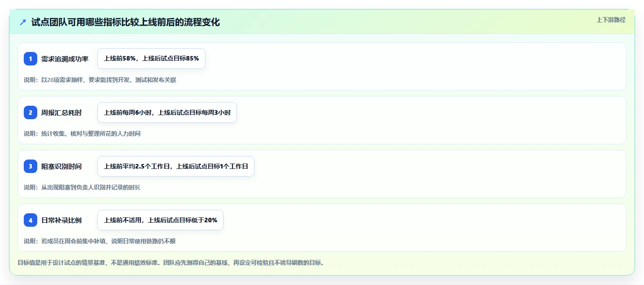Viewport: 644px width, 285px height.
Task: Click the title 试点团队可用哪些指标比较上线前后的流程变化
Action: click(x=126, y=22)
